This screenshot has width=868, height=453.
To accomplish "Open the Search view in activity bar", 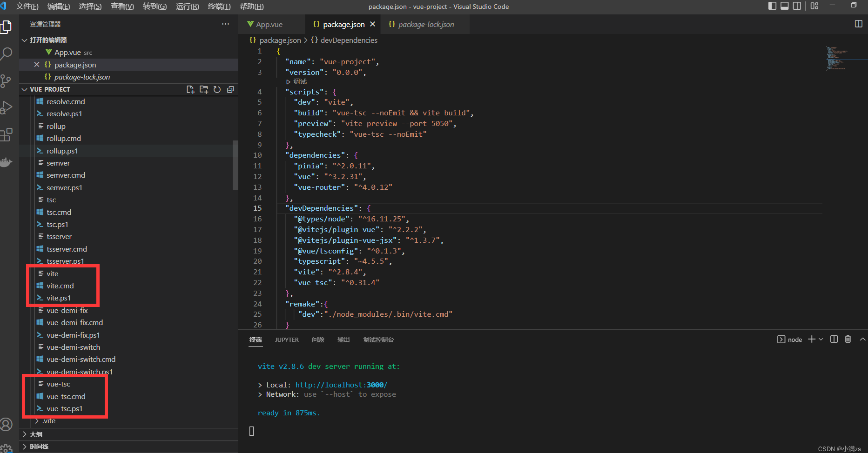I will click(7, 53).
